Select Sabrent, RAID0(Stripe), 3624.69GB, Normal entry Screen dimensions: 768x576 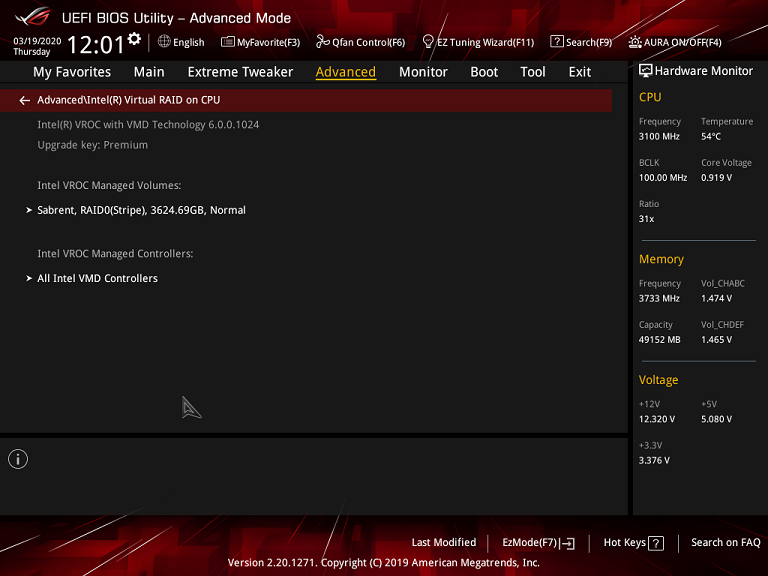point(142,210)
